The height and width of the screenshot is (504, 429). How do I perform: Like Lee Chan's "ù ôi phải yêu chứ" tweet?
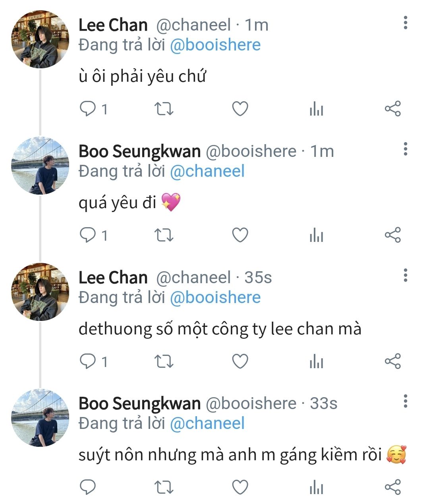[x=240, y=108]
